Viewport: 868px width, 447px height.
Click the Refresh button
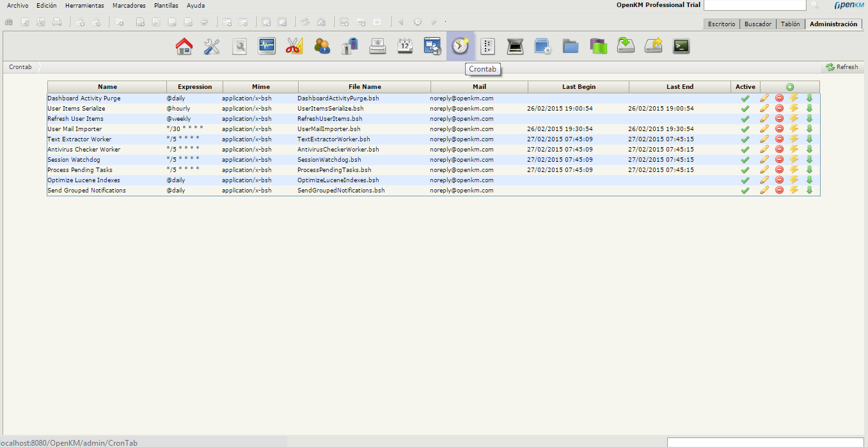point(842,67)
